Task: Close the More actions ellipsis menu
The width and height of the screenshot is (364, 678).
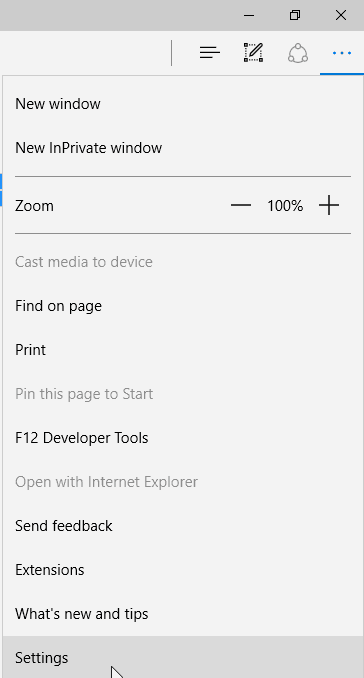Action: point(342,53)
